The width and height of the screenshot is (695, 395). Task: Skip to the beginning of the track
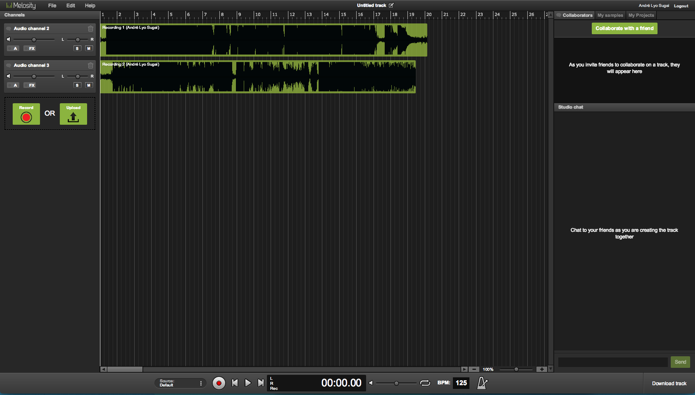click(235, 383)
